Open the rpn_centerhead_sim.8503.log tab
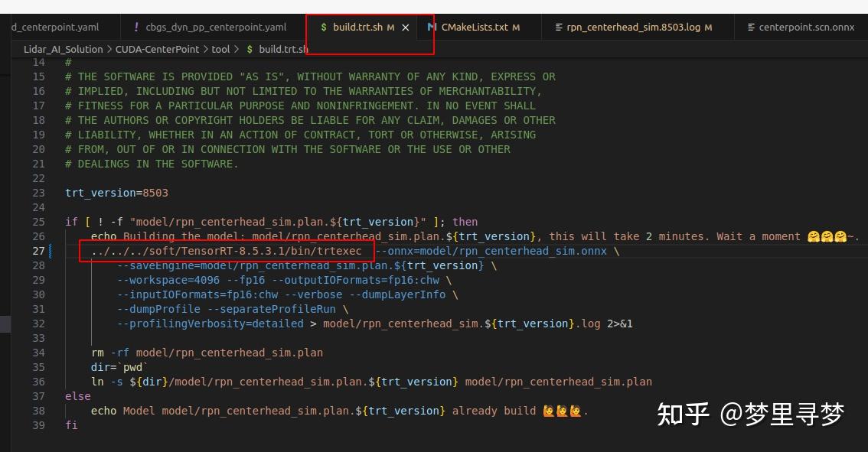This screenshot has height=452, width=868. 633,27
